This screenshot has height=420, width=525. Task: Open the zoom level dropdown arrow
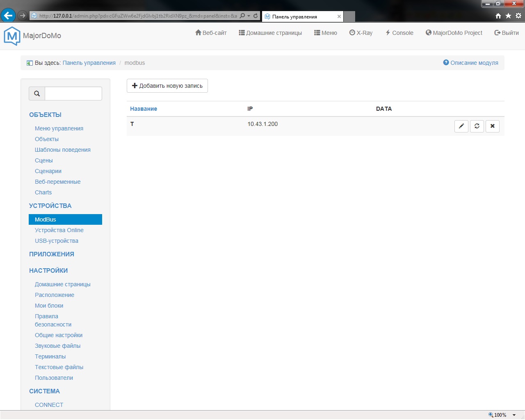[514, 415]
